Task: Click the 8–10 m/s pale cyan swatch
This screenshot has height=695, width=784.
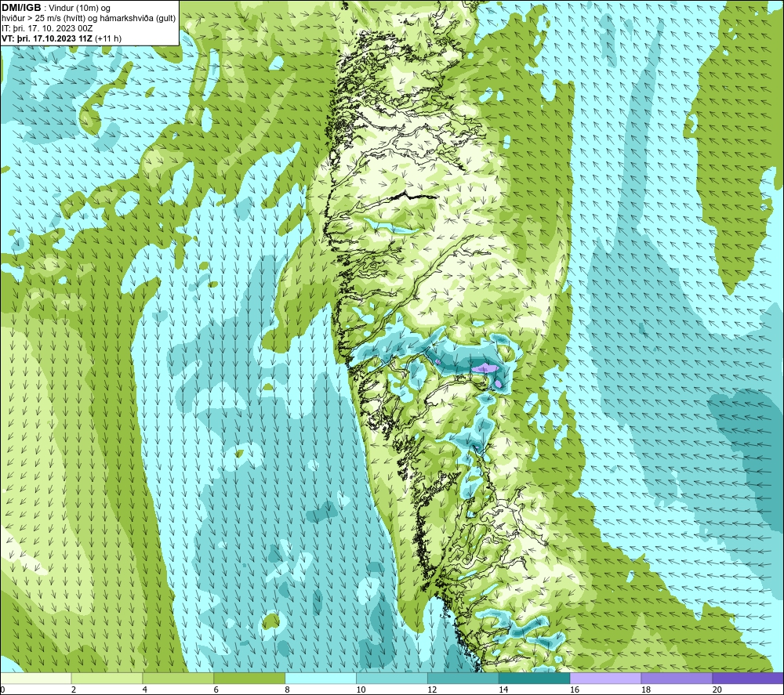Action: [x=321, y=678]
